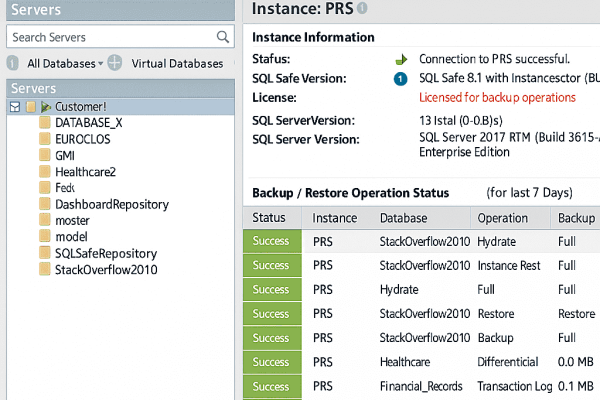Click the blue SQL Safe Version info badge
The height and width of the screenshot is (400, 600).
tap(401, 78)
